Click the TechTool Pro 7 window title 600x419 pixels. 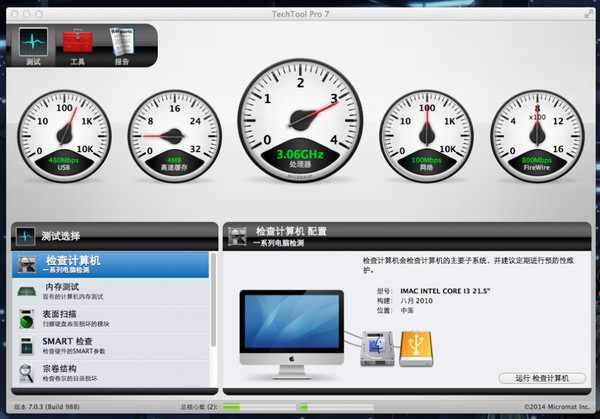pyautogui.click(x=300, y=14)
